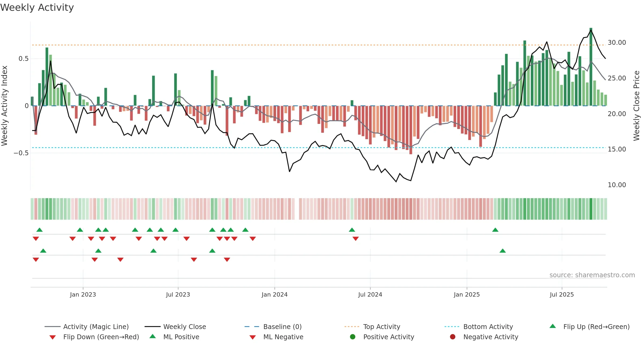This screenshot has width=644, height=362.
Task: Click the 20.00 price axis label
Action: [617, 114]
